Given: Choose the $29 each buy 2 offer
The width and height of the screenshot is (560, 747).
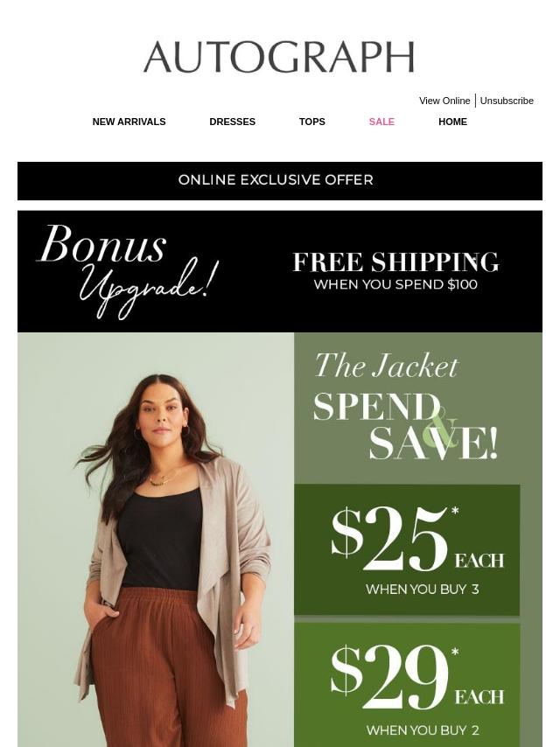Looking at the screenshot, I should pos(407,685).
